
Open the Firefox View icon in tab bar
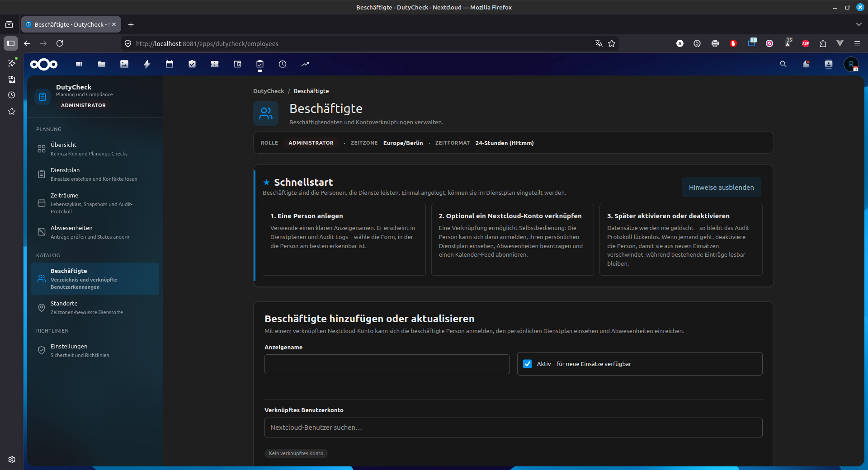click(x=9, y=24)
